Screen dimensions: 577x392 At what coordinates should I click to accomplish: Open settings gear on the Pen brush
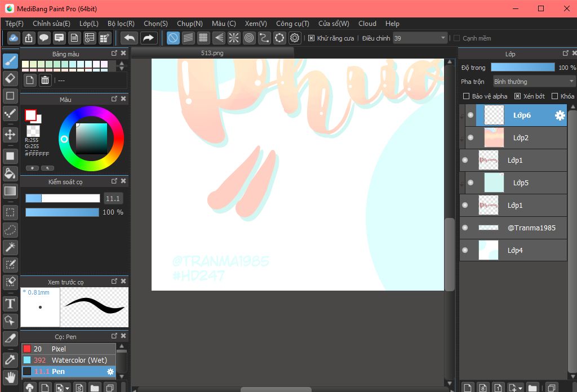coord(110,372)
